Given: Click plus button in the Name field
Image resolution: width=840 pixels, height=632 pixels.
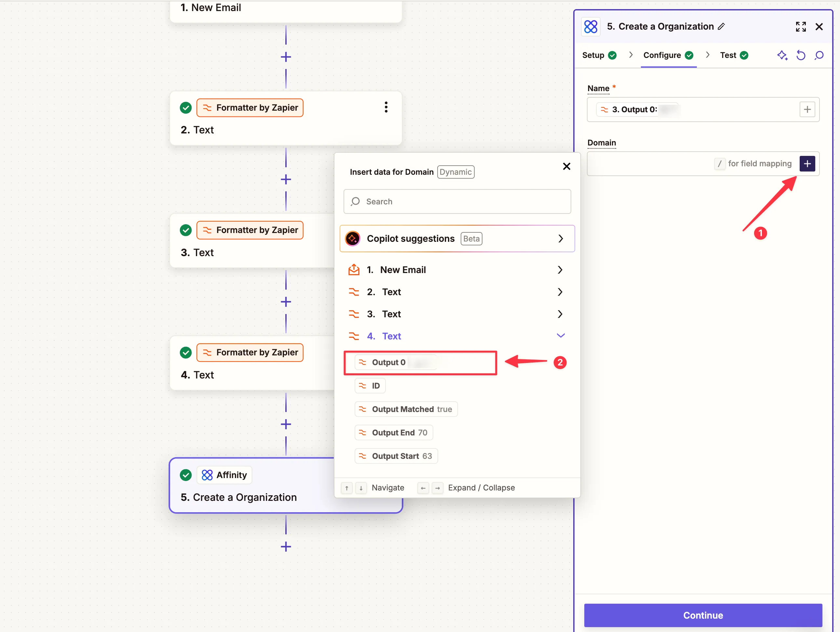Looking at the screenshot, I should point(807,109).
